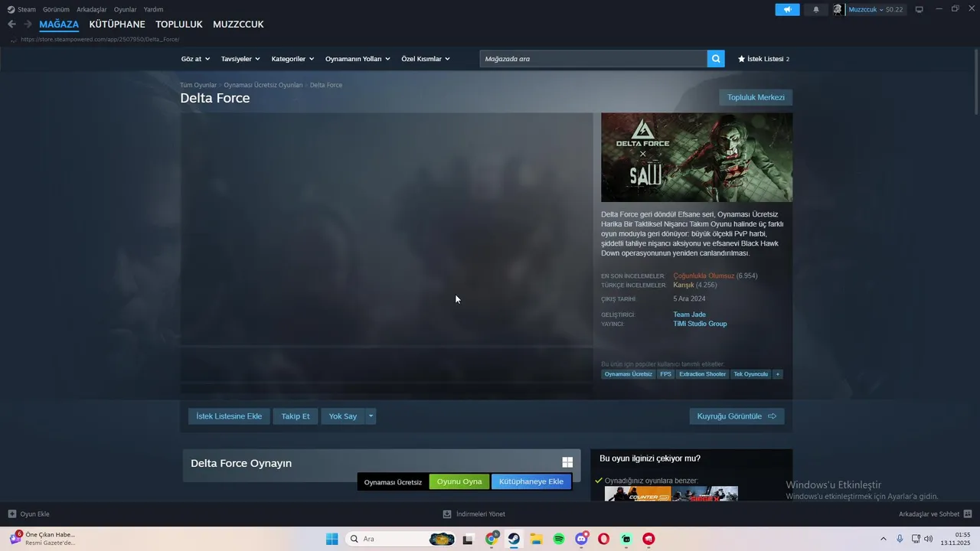Go back with the left arrow
The width and height of the screenshot is (980, 551).
[x=11, y=24]
